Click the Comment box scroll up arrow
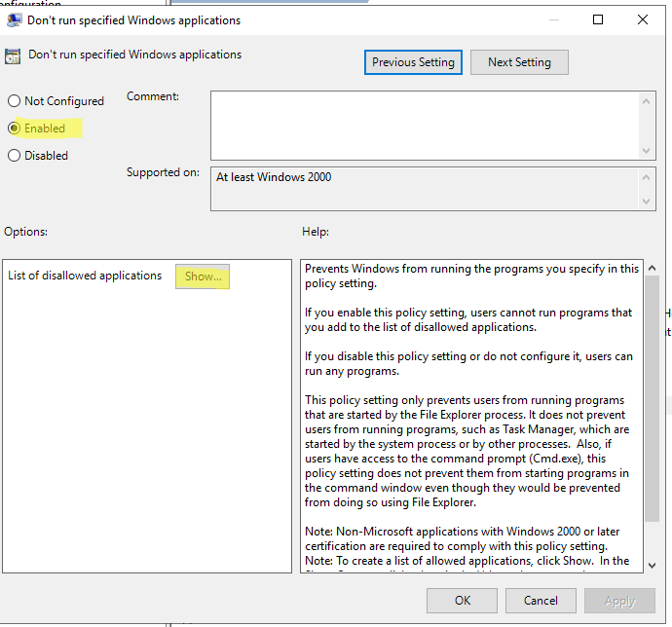Image resolution: width=672 pixels, height=627 pixels. (648, 98)
